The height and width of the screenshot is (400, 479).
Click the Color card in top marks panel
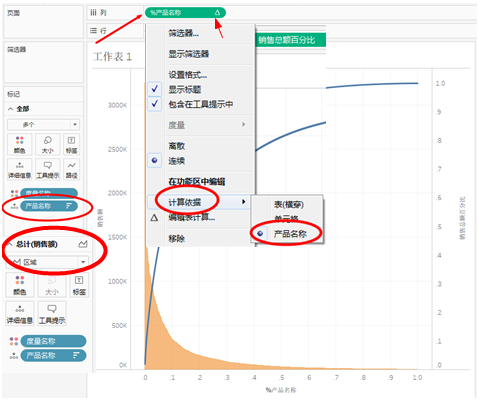click(x=19, y=144)
